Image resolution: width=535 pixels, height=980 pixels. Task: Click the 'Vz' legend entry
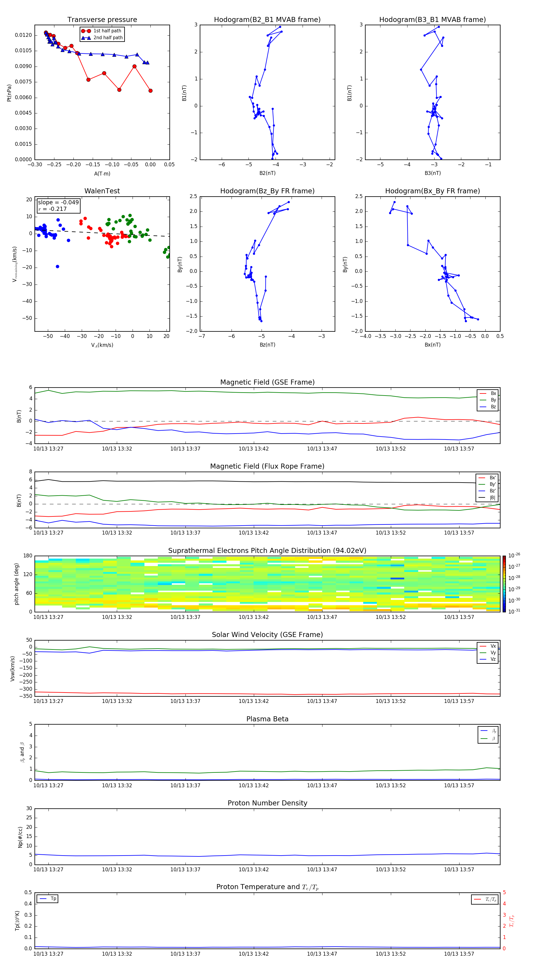click(488, 659)
